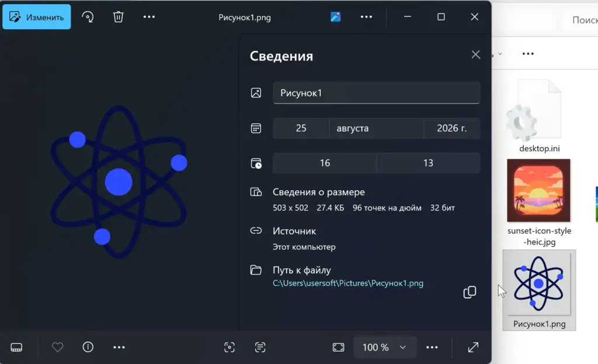
Task: Click the Этот компьютер source text
Action: tap(304, 247)
